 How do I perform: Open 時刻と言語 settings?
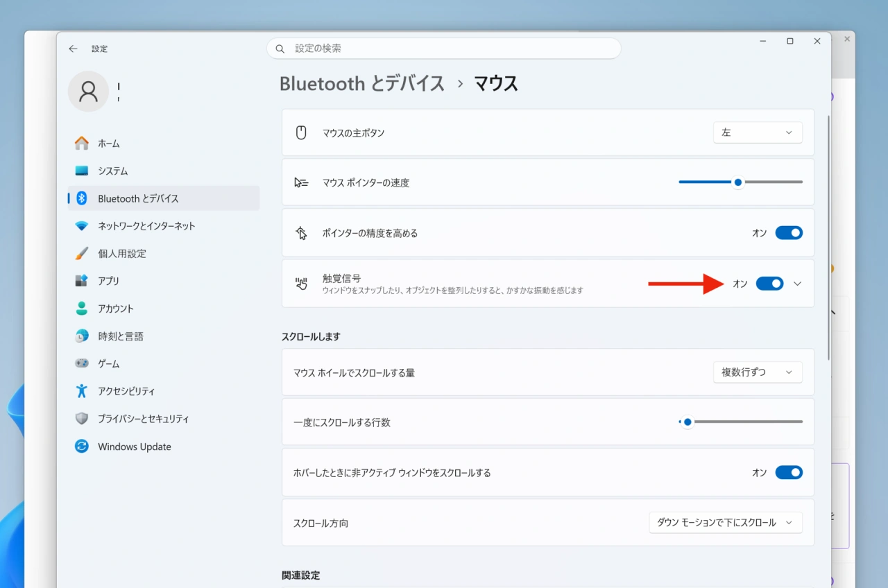click(x=163, y=336)
